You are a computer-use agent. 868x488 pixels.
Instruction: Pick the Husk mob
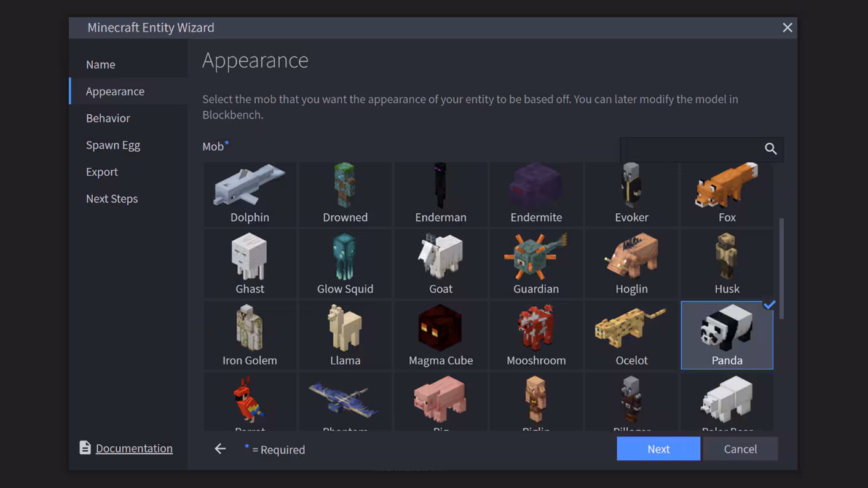727,264
